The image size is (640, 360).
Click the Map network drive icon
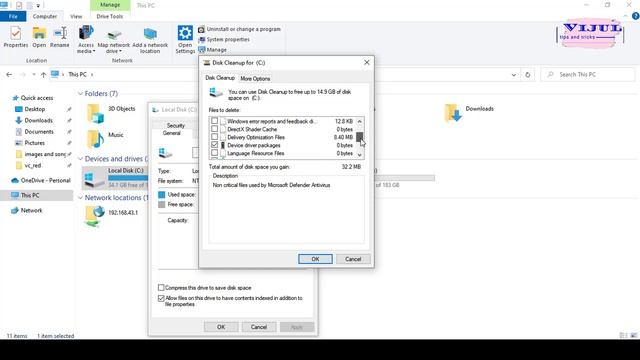click(113, 39)
